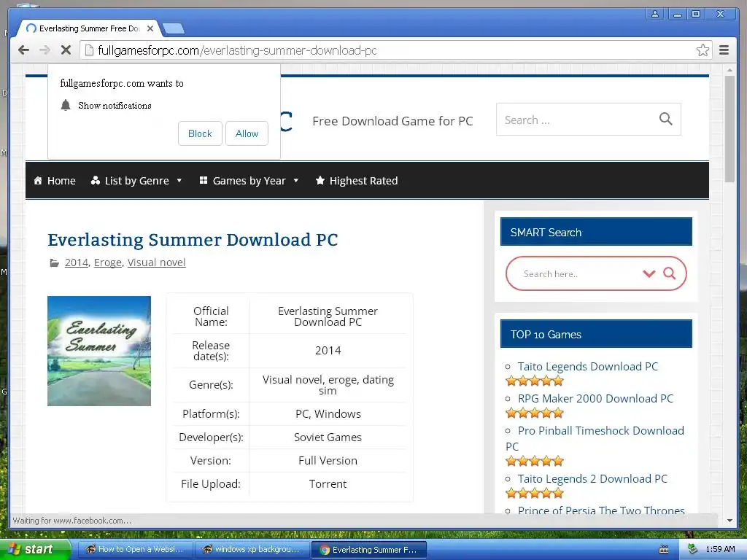747x560 pixels.
Task: Click the Home house icon
Action: 38,181
